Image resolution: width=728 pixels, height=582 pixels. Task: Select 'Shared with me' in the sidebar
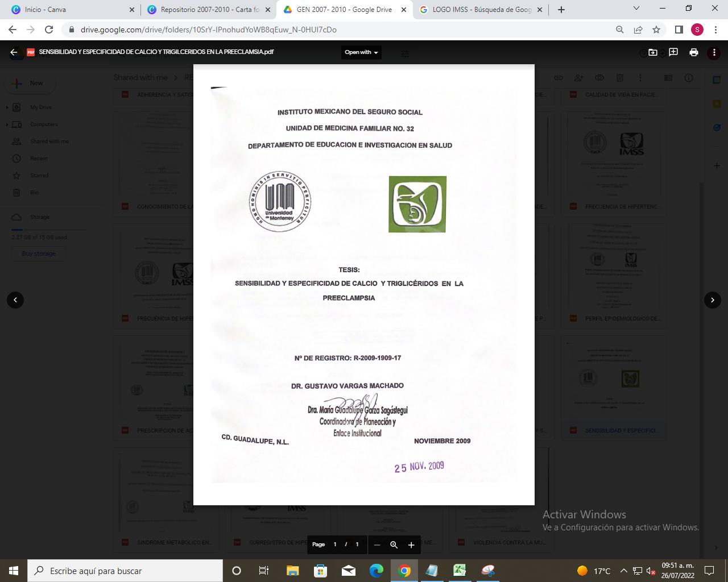(x=49, y=141)
